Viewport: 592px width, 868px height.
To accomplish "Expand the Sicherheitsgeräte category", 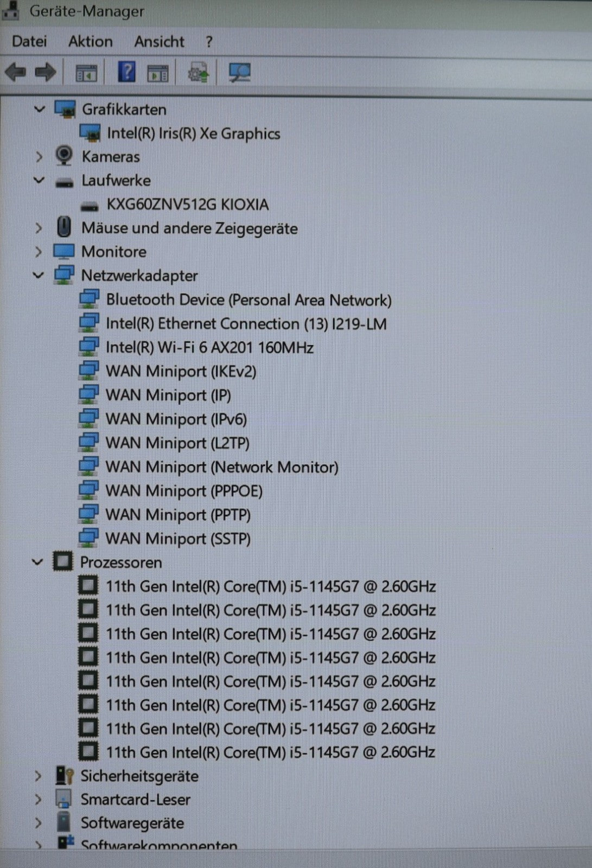I will point(38,776).
